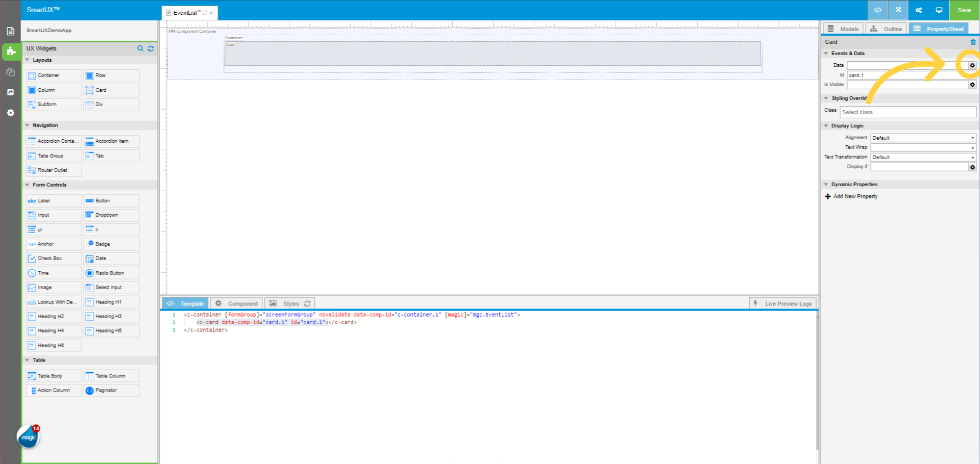
Task: Collapse the Navigation widget section
Action: (x=28, y=125)
